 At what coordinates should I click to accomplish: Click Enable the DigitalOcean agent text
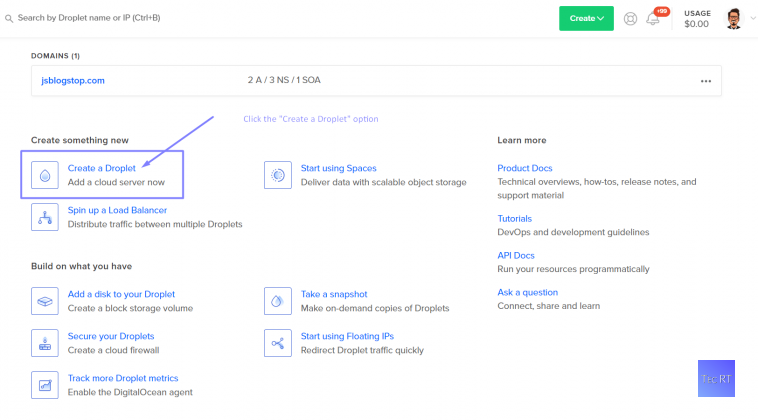(x=130, y=392)
